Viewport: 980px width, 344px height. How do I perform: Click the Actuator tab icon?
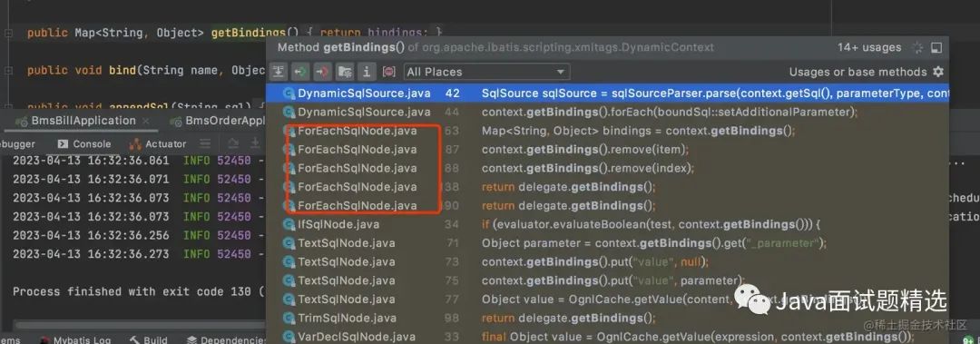pyautogui.click(x=135, y=144)
